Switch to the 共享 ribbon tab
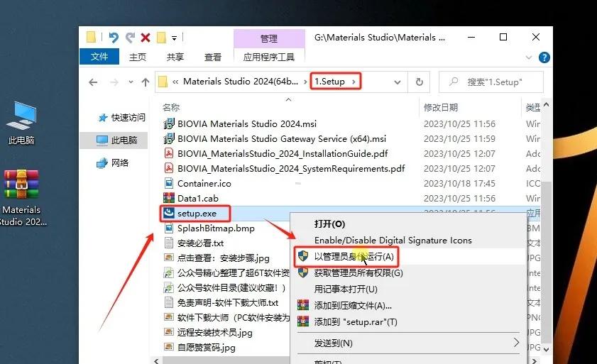This screenshot has height=364, width=597. pyautogui.click(x=175, y=57)
